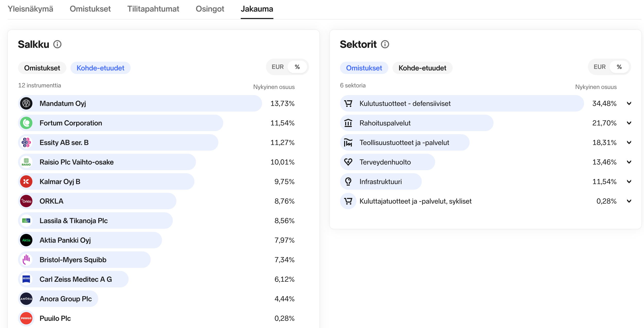Image resolution: width=644 pixels, height=328 pixels.
Task: Go to the Tilitapahtumat tab
Action: point(153,9)
